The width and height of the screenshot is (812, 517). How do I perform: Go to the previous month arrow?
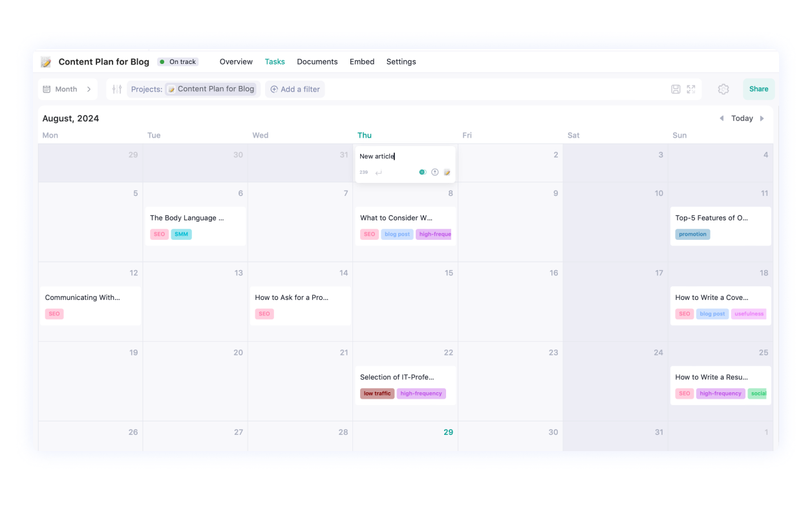pyautogui.click(x=721, y=118)
